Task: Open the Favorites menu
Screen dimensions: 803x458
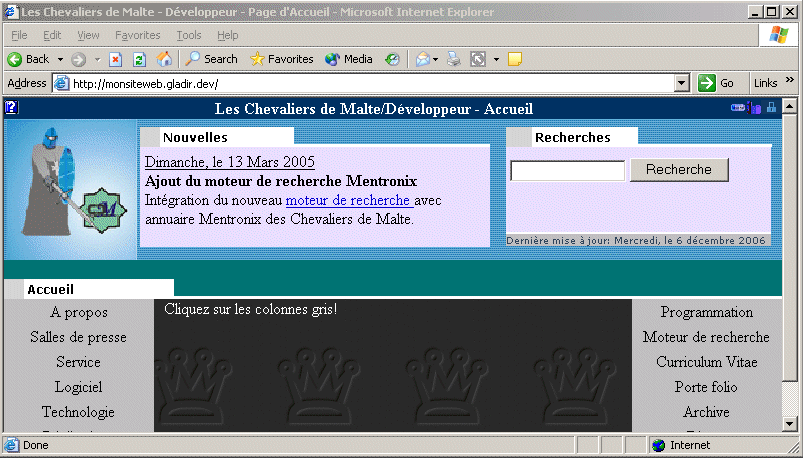Action: coord(137,35)
